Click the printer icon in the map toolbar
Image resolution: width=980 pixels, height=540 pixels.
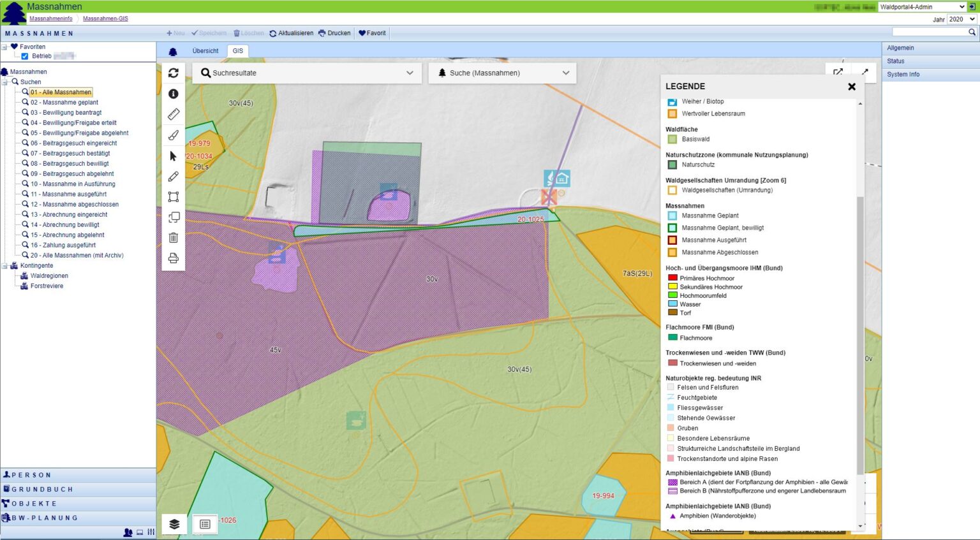click(x=173, y=258)
